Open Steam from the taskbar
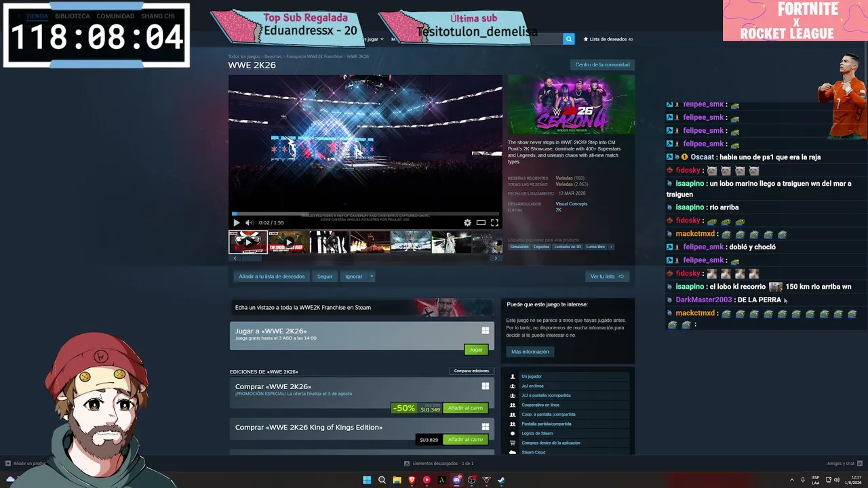Screen dimensions: 868x488 click(501, 480)
